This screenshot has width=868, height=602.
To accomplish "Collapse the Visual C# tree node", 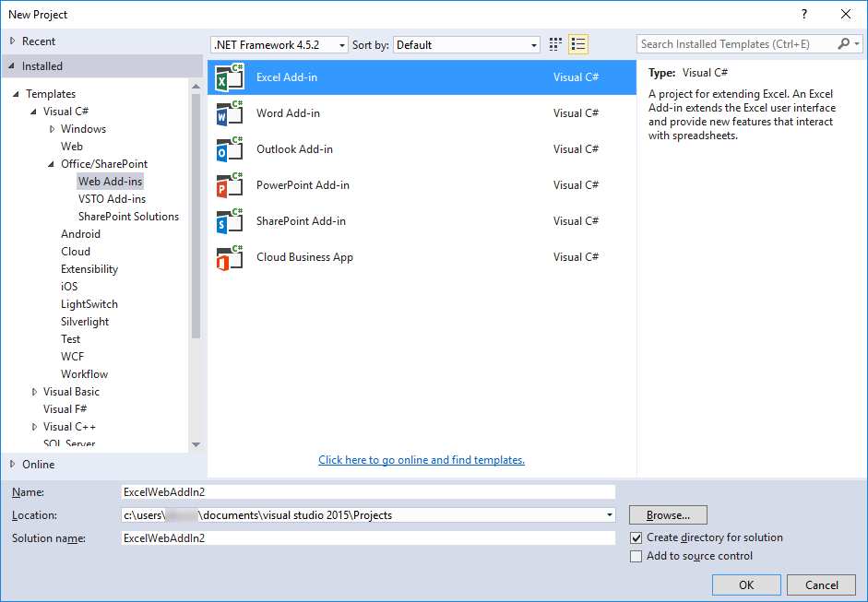I will pyautogui.click(x=34, y=112).
